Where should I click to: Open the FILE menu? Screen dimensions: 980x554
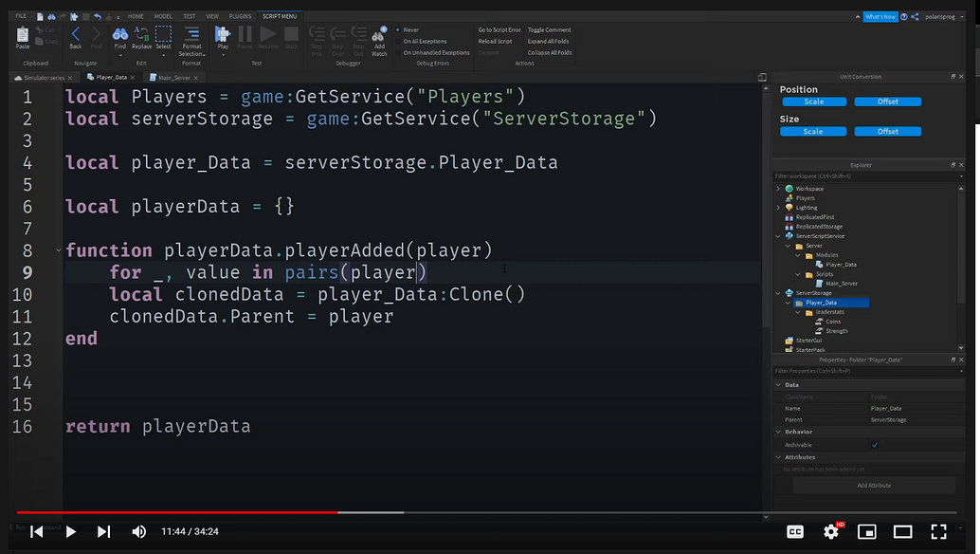[x=21, y=16]
